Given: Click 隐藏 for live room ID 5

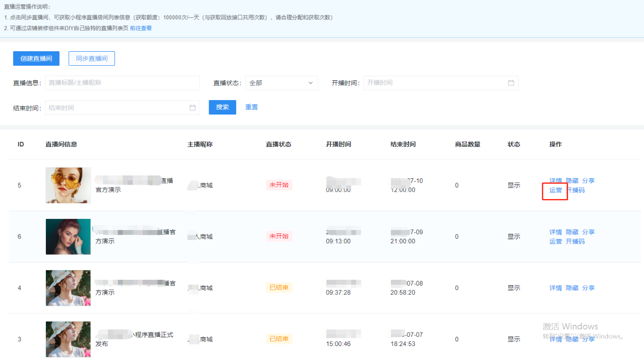Looking at the screenshot, I should (x=572, y=181).
